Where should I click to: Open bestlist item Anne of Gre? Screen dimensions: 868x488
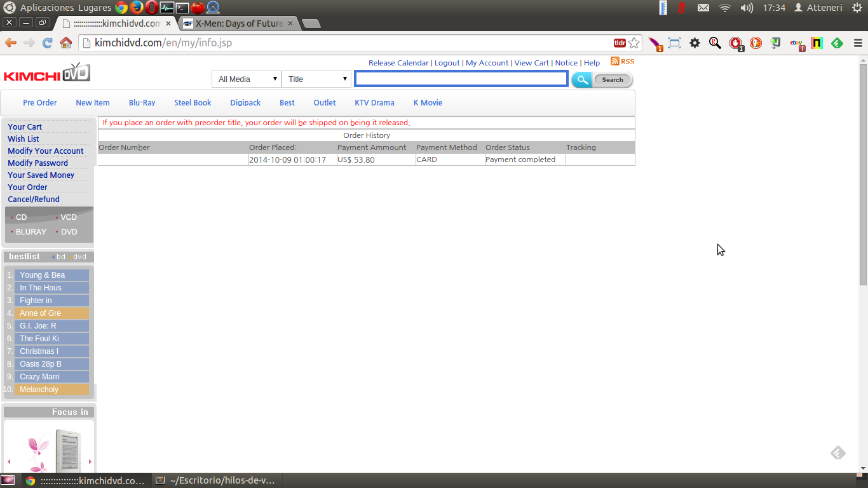point(51,313)
